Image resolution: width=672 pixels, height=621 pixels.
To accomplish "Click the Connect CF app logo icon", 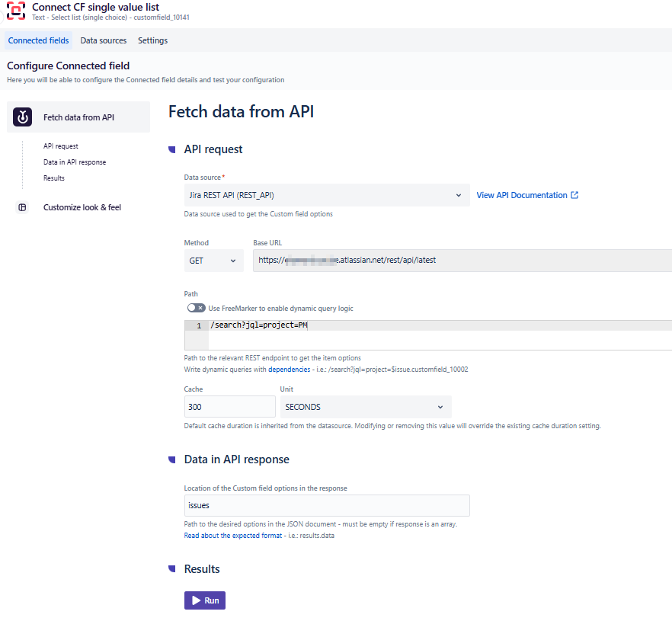I will [15, 12].
